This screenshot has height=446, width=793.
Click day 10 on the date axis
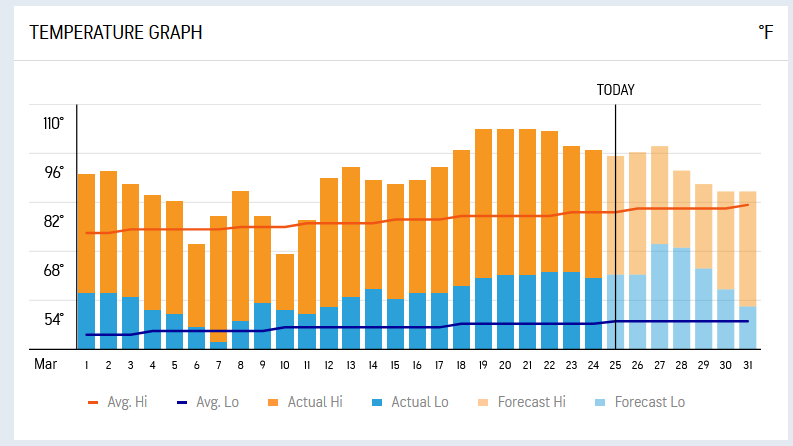pyautogui.click(x=285, y=365)
